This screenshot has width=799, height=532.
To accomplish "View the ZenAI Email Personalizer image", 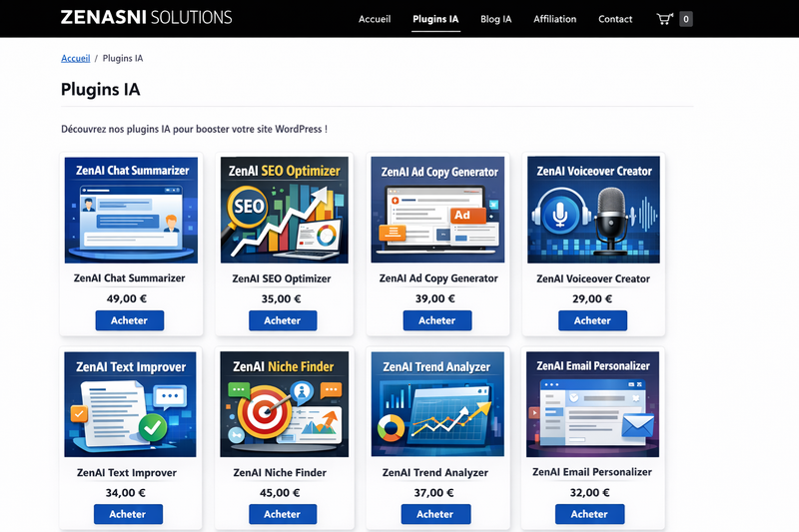I will (x=593, y=402).
